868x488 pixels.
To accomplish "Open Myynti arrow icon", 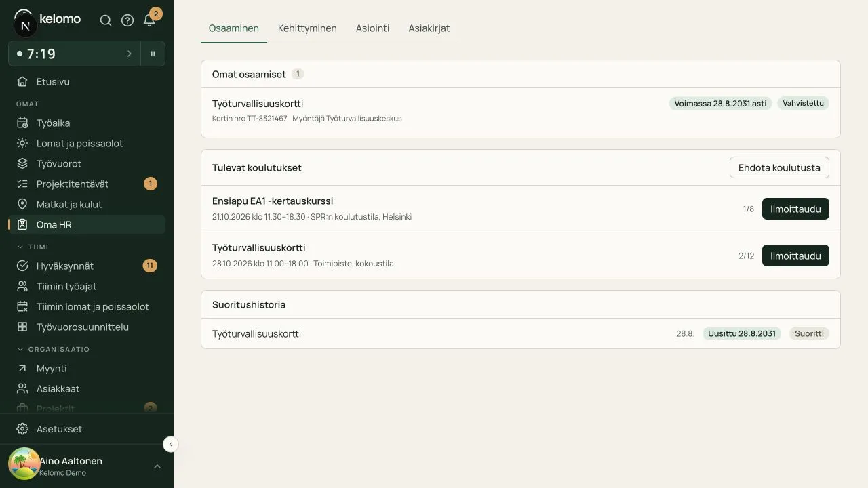I will pyautogui.click(x=22, y=369).
